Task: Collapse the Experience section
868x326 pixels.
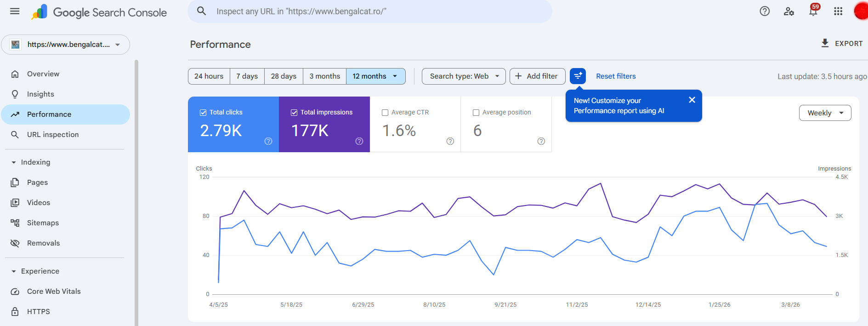Action: click(14, 271)
